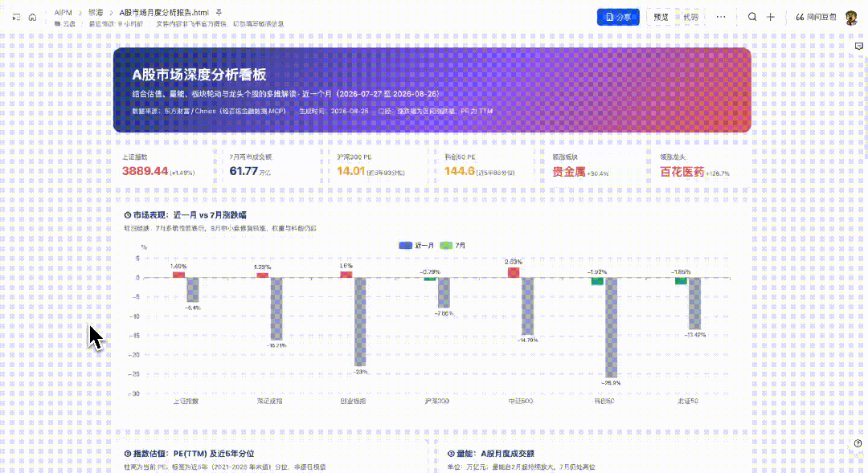
Task: Click the 61.77 turnover stat value
Action: click(244, 171)
